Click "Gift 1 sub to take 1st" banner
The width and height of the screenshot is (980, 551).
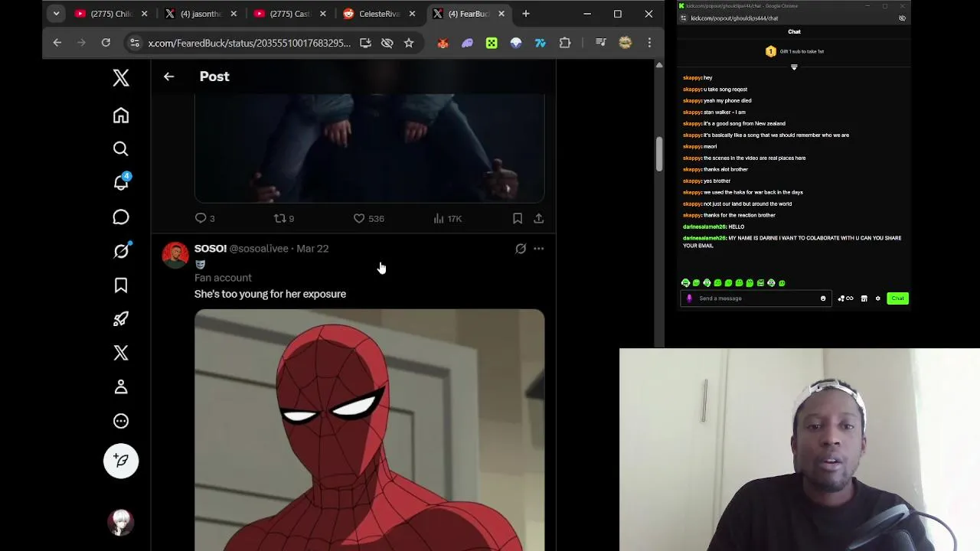point(795,51)
